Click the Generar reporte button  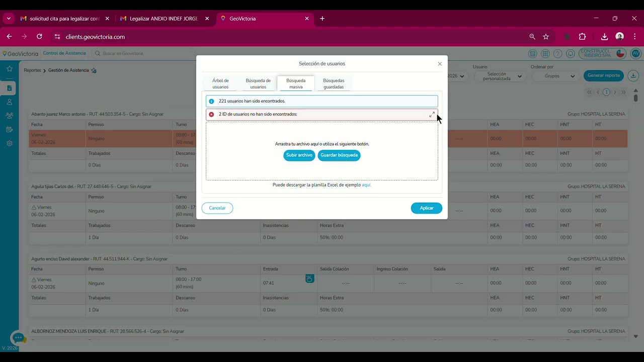(x=604, y=75)
